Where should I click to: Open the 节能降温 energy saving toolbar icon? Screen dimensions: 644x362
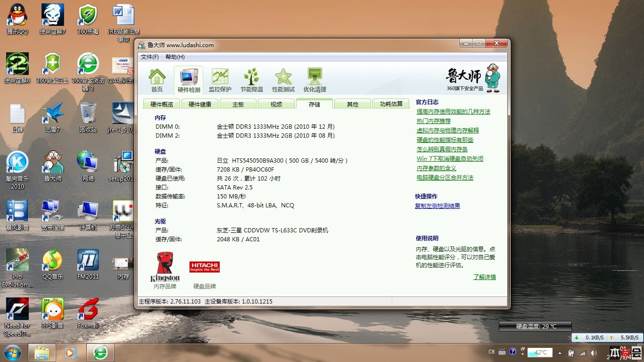coord(251,80)
